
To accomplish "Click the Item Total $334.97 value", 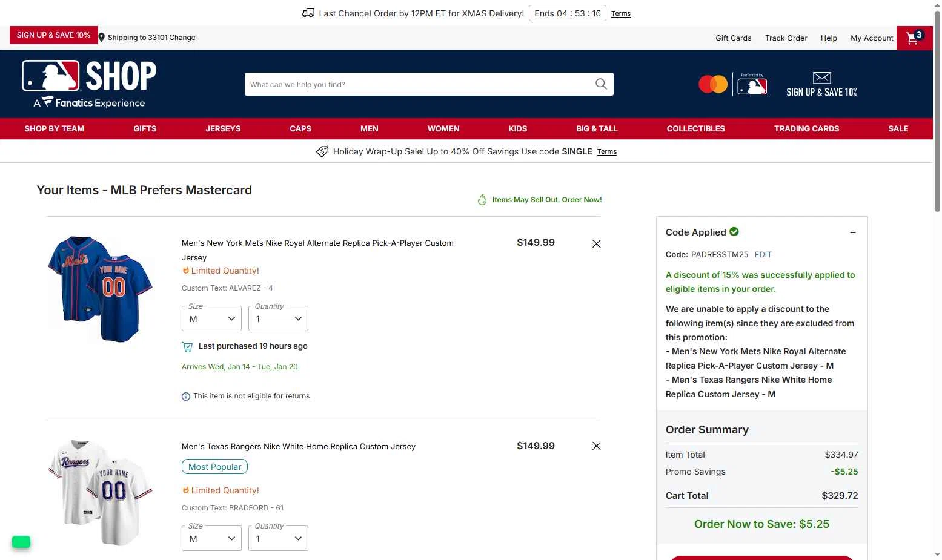I will tap(841, 455).
